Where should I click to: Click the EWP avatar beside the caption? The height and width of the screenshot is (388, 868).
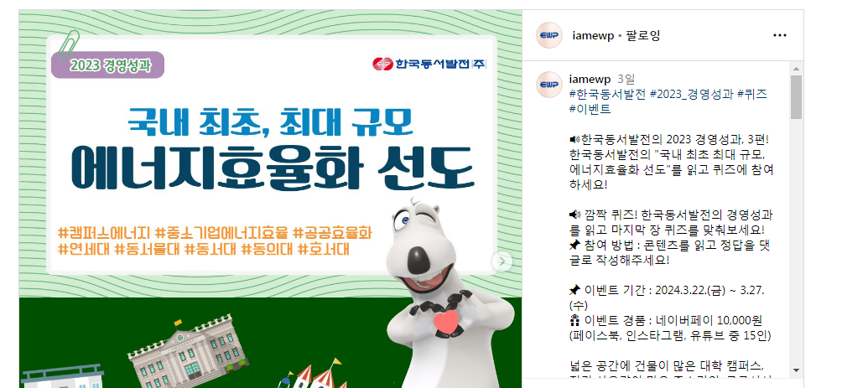tap(549, 85)
